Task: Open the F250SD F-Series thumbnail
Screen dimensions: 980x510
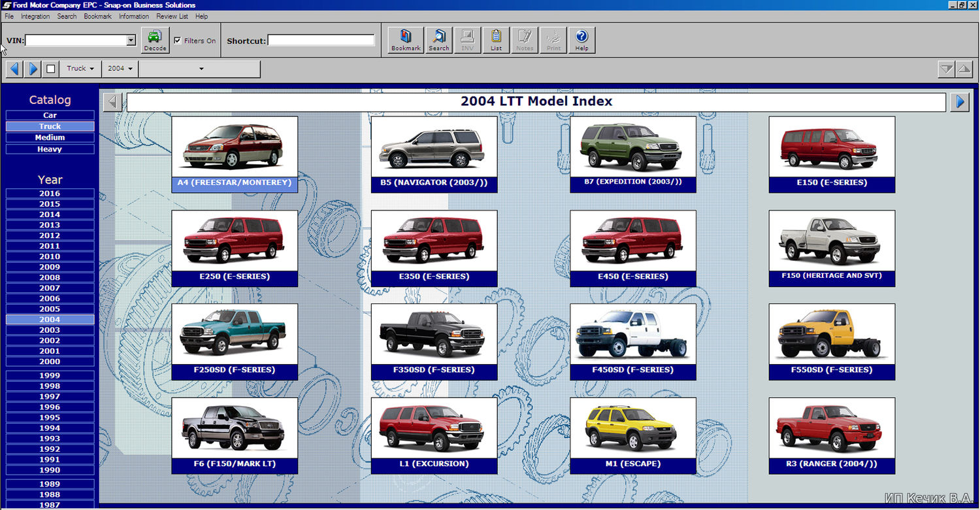Action: click(235, 342)
